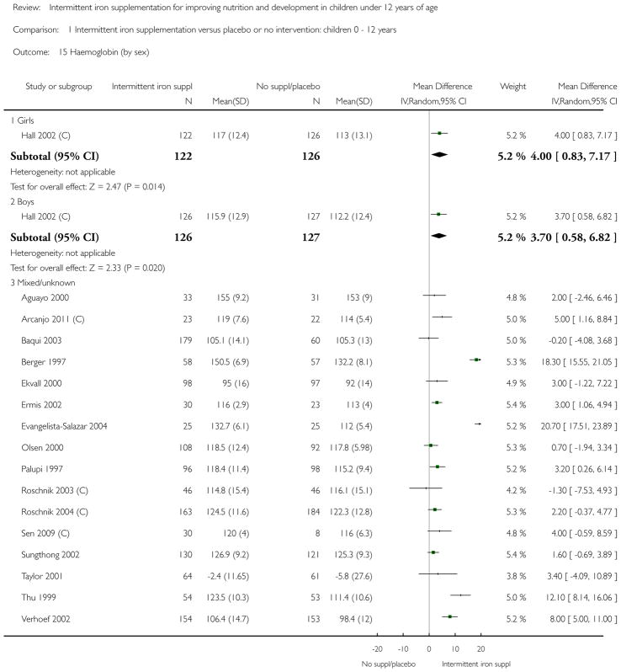Image resolution: width=621 pixels, height=672 pixels.
Task: Select the Thu 1999 confidence interval line
Action: [460, 595]
